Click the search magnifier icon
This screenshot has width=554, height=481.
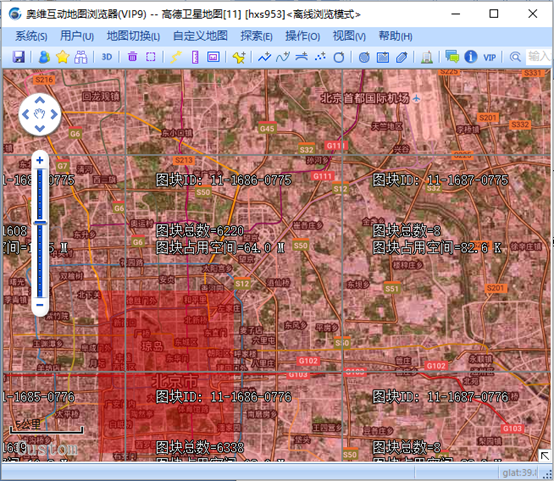515,57
